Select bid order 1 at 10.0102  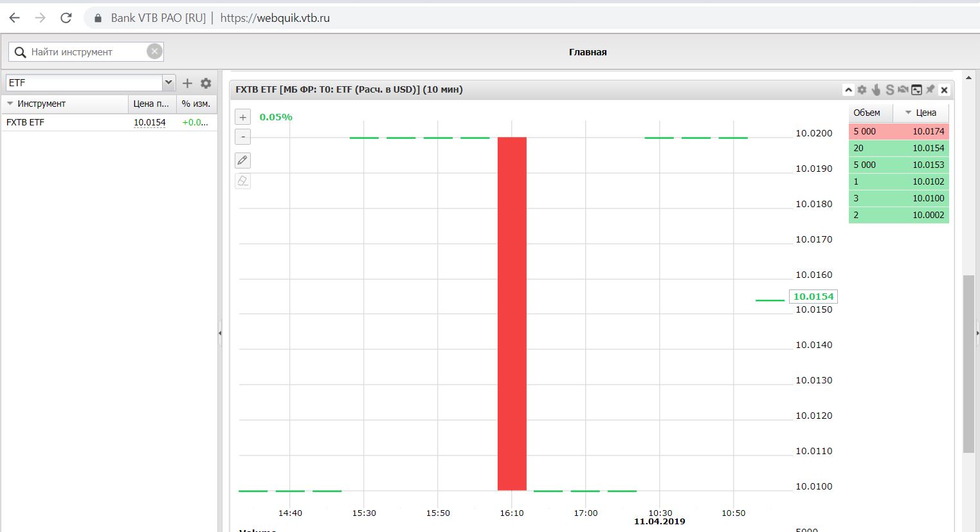pos(899,181)
